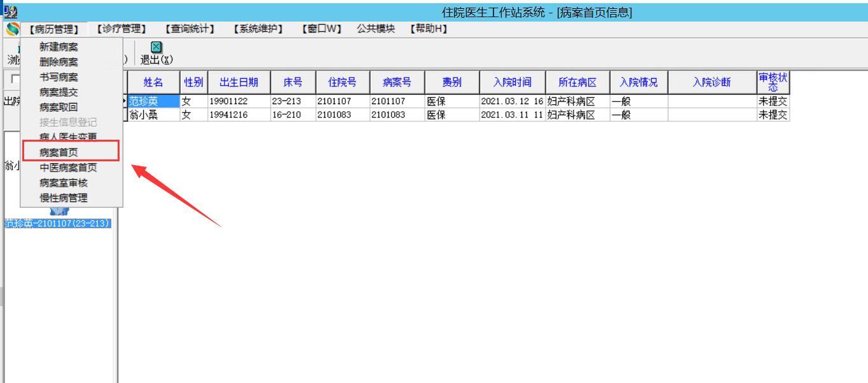Select the 范珍英 name cell
The image size is (868, 383).
(153, 102)
